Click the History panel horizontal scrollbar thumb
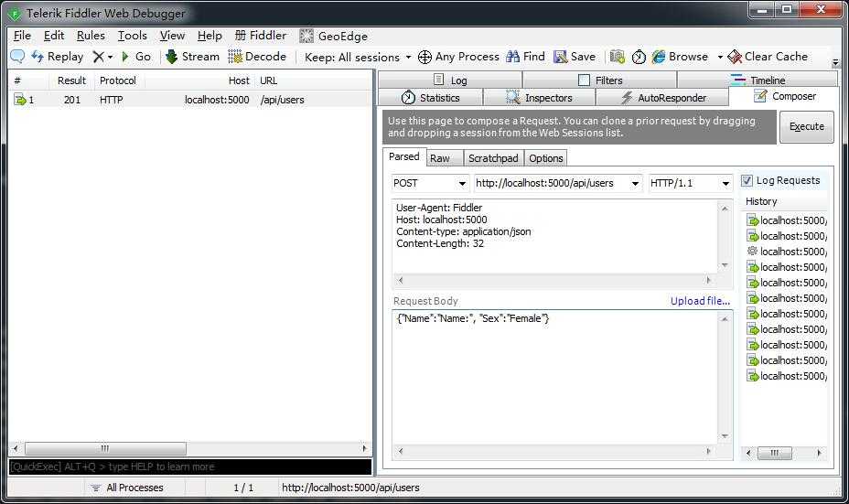The height and width of the screenshot is (504, 849). [775, 453]
